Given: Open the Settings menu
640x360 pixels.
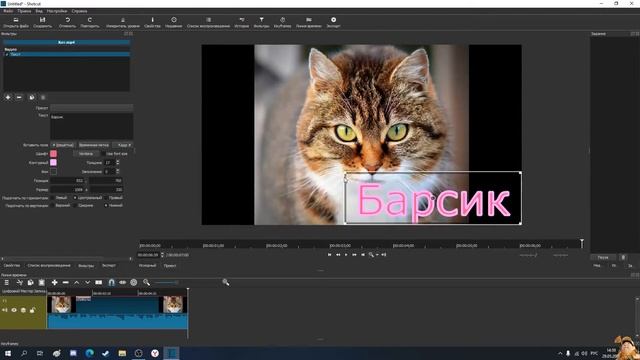Looking at the screenshot, I should 57,11.
